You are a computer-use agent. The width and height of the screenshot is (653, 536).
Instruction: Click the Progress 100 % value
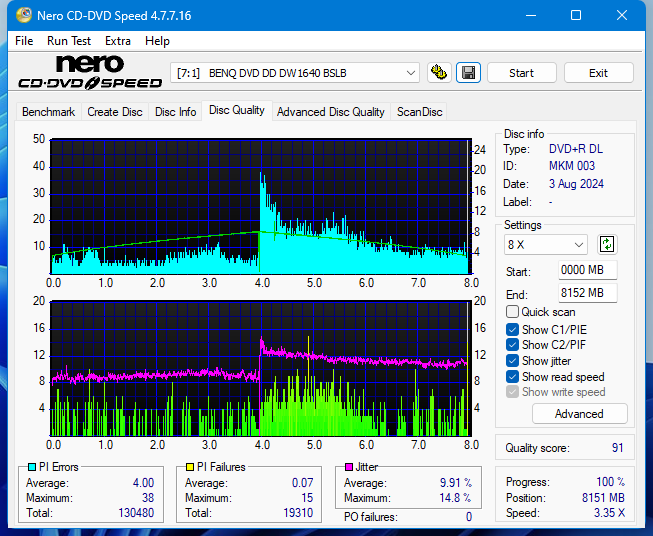611,482
